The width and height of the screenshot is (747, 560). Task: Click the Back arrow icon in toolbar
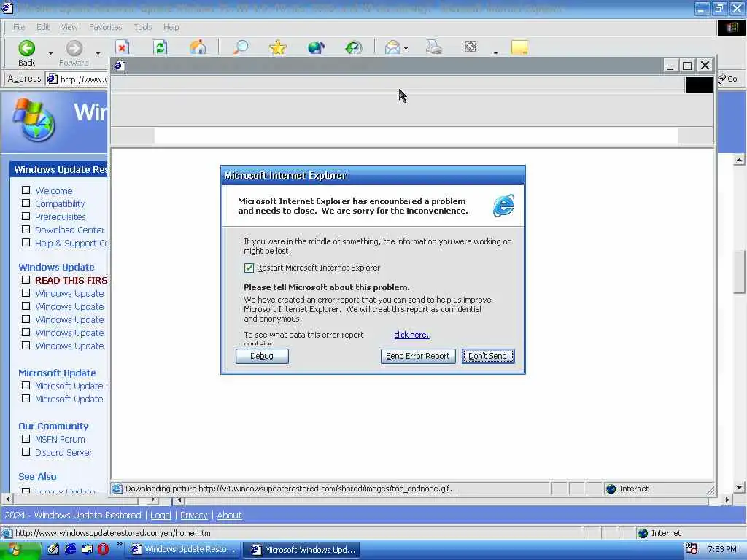click(x=27, y=47)
